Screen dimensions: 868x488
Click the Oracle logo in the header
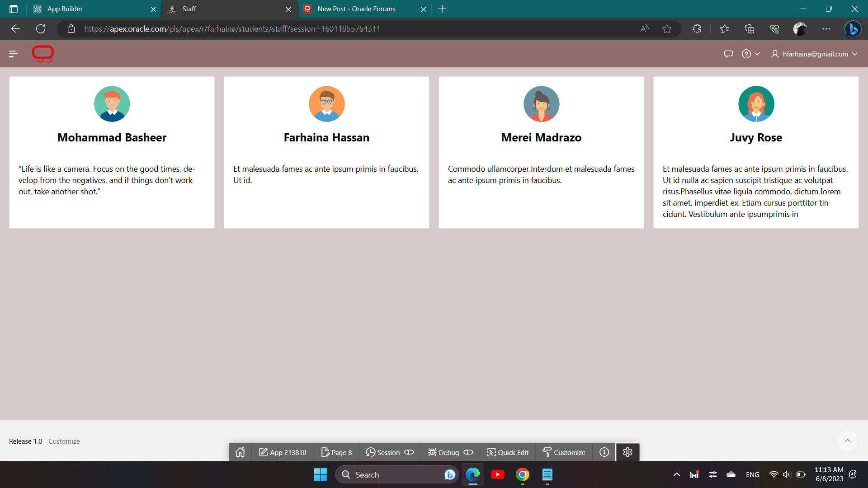[x=42, y=54]
